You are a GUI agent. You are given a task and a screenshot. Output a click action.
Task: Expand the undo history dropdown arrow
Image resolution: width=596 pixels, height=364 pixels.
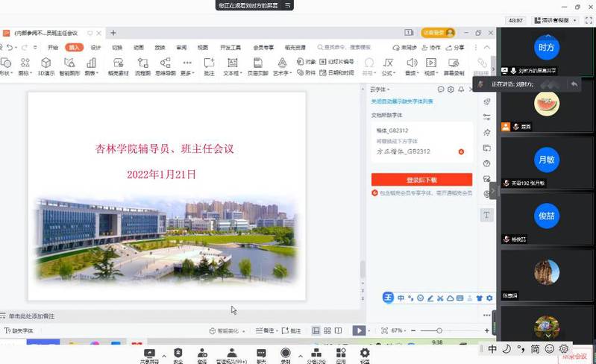coord(16,48)
